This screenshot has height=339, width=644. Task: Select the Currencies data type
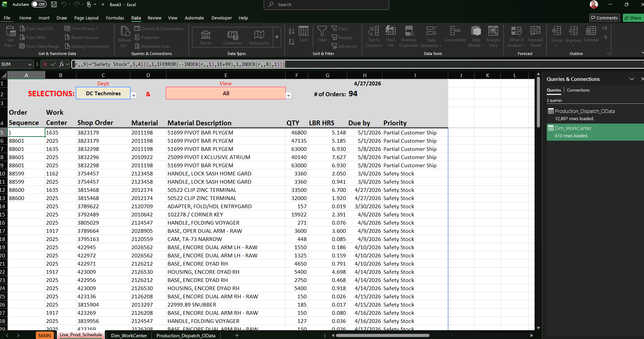[x=233, y=37]
